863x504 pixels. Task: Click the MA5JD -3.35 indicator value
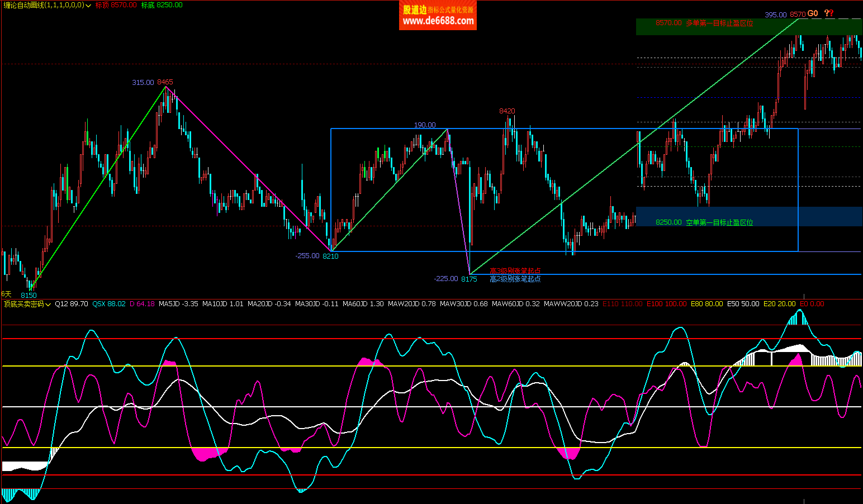coord(178,304)
